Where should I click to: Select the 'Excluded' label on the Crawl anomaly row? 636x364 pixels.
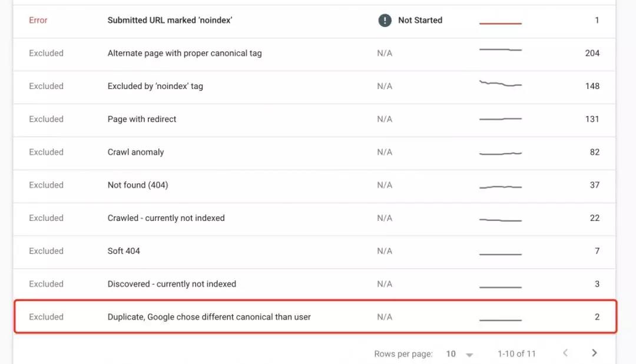[46, 152]
